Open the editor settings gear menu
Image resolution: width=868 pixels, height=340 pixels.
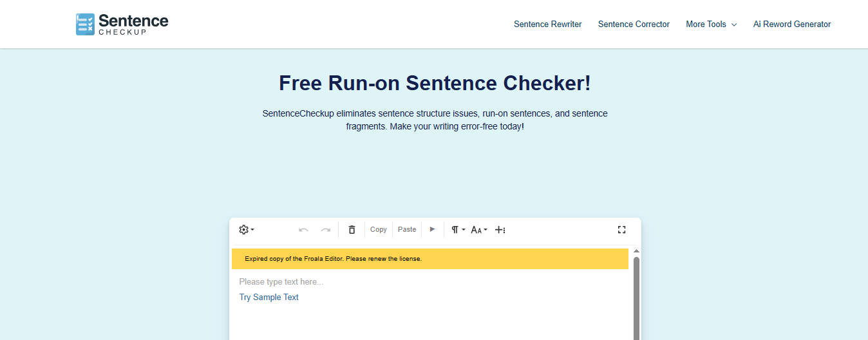pyautogui.click(x=247, y=230)
